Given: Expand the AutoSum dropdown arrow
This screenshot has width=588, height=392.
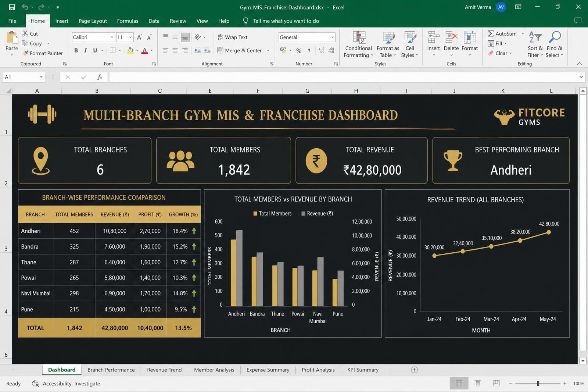Looking at the screenshot, I should (523, 33).
